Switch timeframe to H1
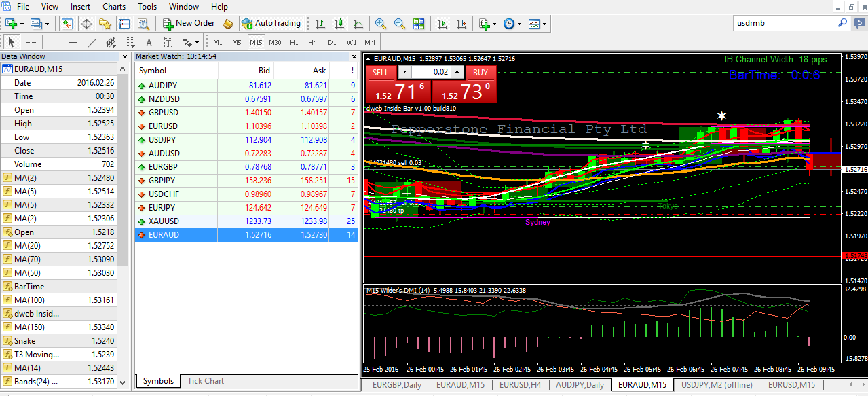The height and width of the screenshot is (396, 868). coord(294,42)
